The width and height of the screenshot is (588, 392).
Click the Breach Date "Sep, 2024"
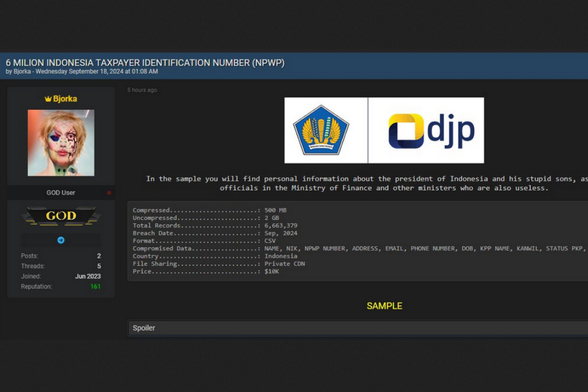point(281,233)
